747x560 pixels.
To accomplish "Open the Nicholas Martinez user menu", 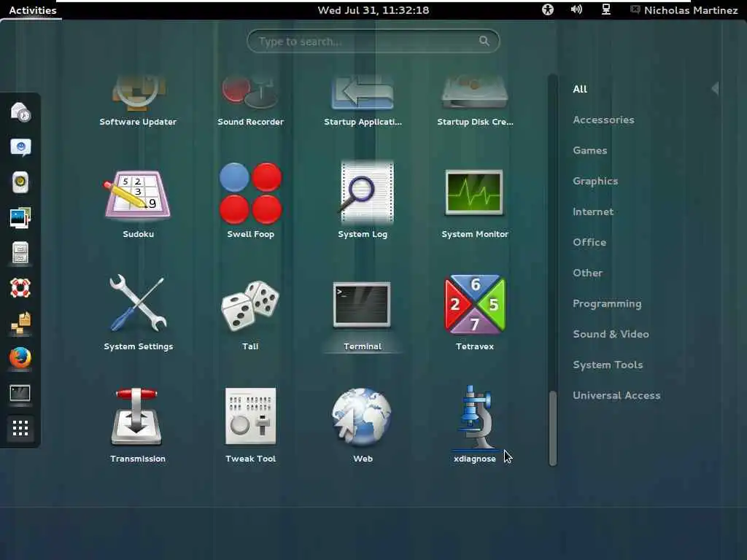I will point(684,10).
